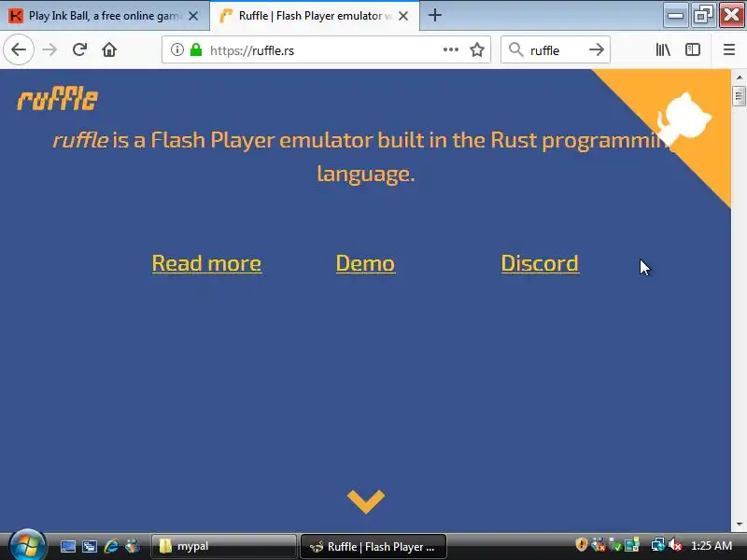Image resolution: width=747 pixels, height=560 pixels.
Task: Click the 1:25 AM clock
Action: coord(712,546)
